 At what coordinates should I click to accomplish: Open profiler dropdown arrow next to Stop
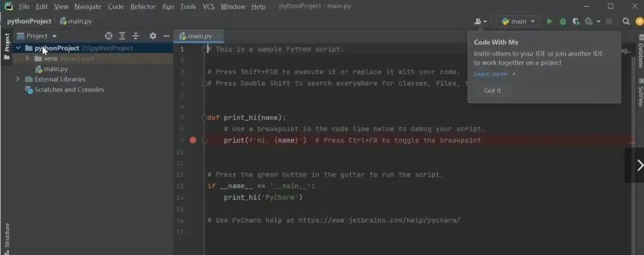pos(599,21)
